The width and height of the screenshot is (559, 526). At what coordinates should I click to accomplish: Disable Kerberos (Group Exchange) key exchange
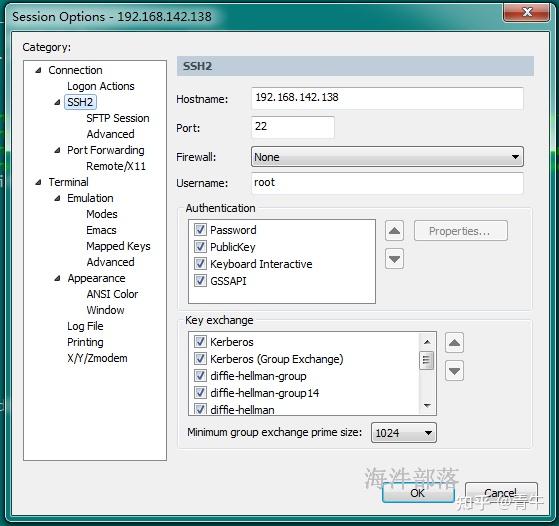(x=200, y=359)
